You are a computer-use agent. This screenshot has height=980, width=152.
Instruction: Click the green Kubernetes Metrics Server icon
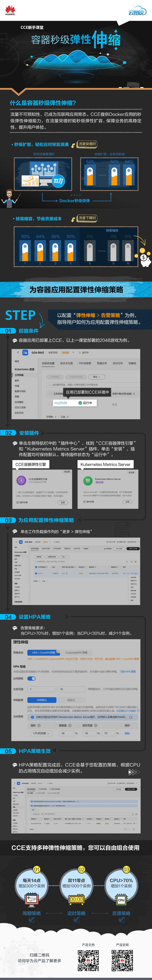coord(88,480)
